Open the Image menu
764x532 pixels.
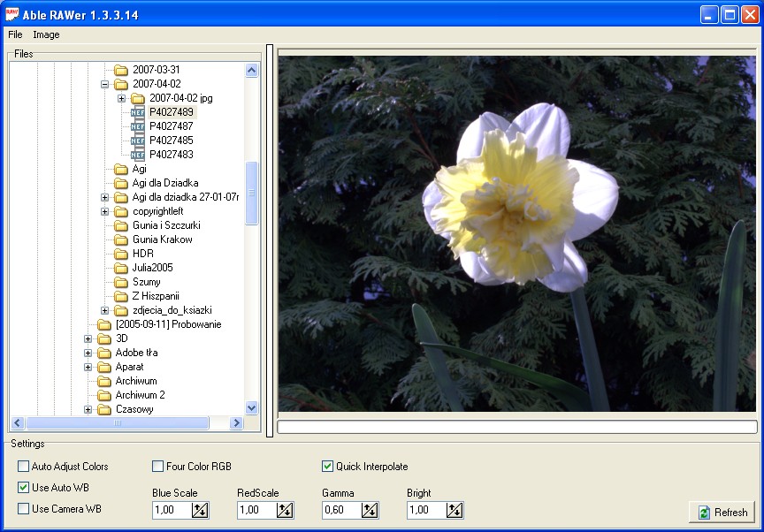(x=46, y=34)
